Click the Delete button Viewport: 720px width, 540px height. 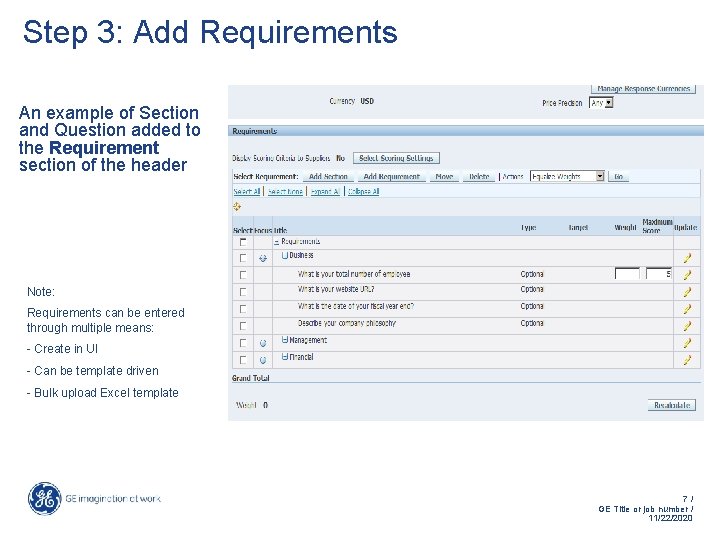tap(479, 176)
